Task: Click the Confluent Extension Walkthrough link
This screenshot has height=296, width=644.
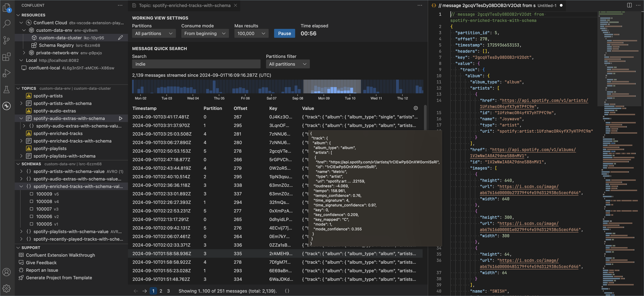Action: tap(61, 255)
